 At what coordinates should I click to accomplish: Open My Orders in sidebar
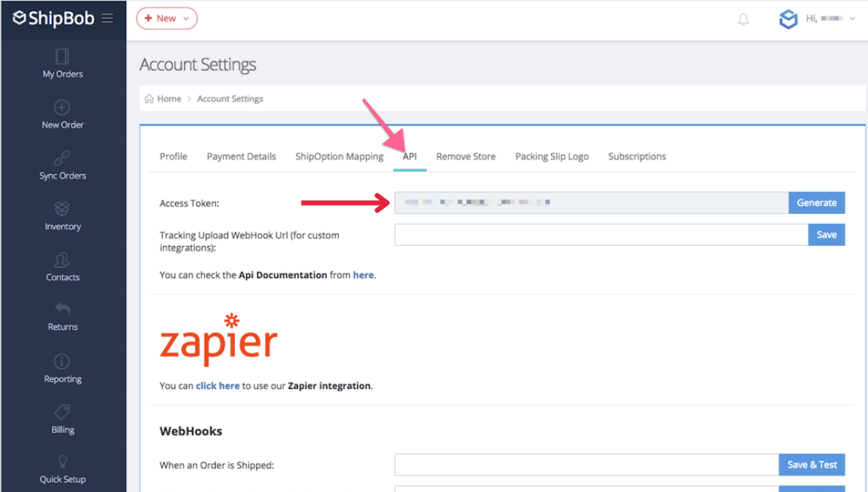62,64
